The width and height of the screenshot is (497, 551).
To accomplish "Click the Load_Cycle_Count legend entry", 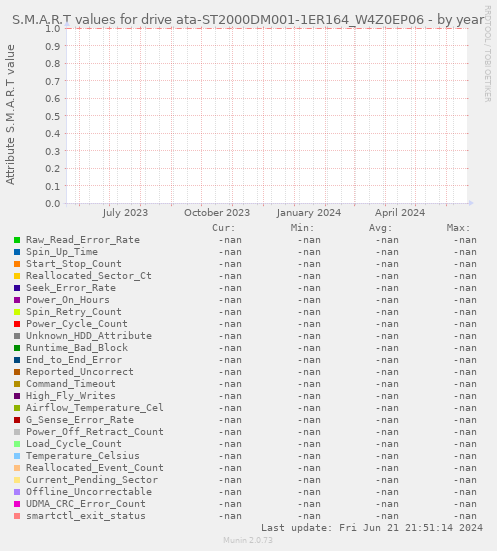I will click(x=74, y=444).
